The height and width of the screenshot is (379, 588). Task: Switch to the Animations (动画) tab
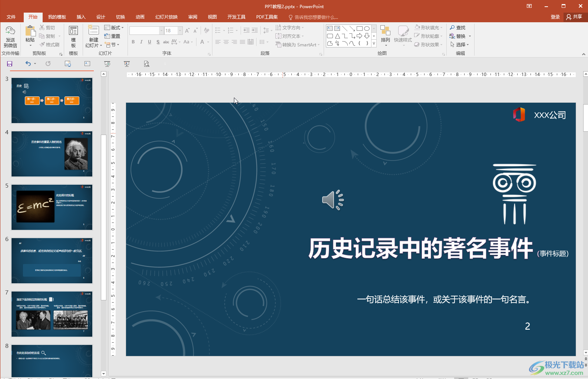[140, 17]
